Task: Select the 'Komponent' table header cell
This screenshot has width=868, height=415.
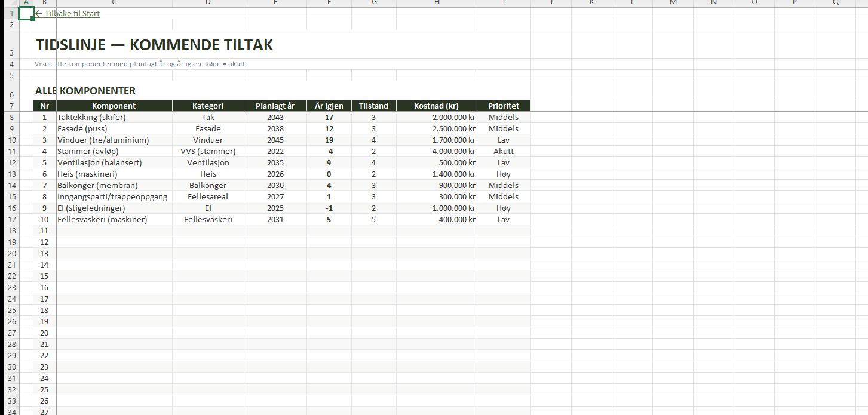Action: [x=114, y=106]
